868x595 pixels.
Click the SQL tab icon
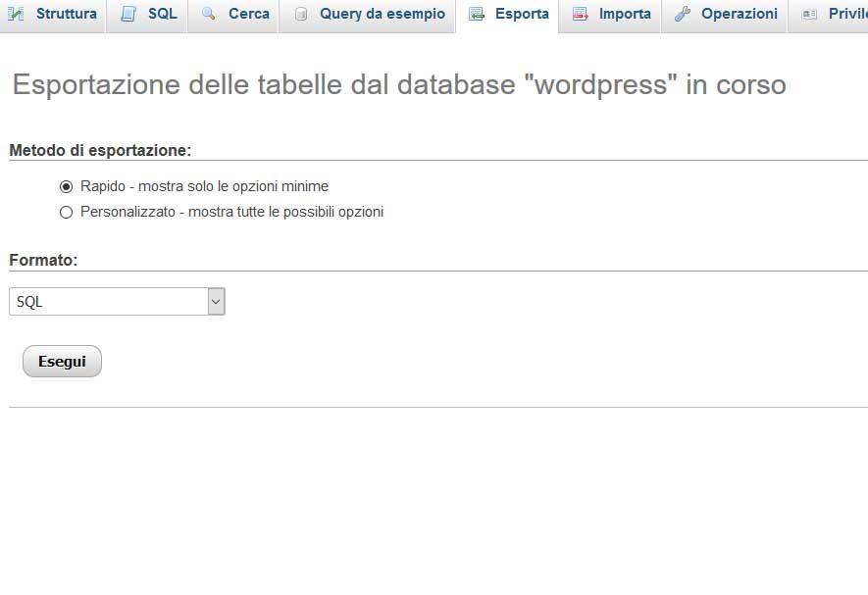128,14
